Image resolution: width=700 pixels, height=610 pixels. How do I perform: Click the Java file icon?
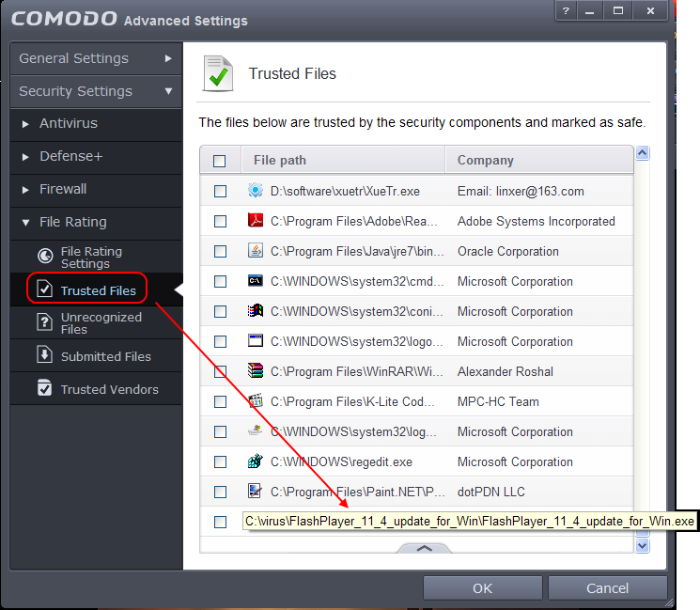[x=256, y=251]
